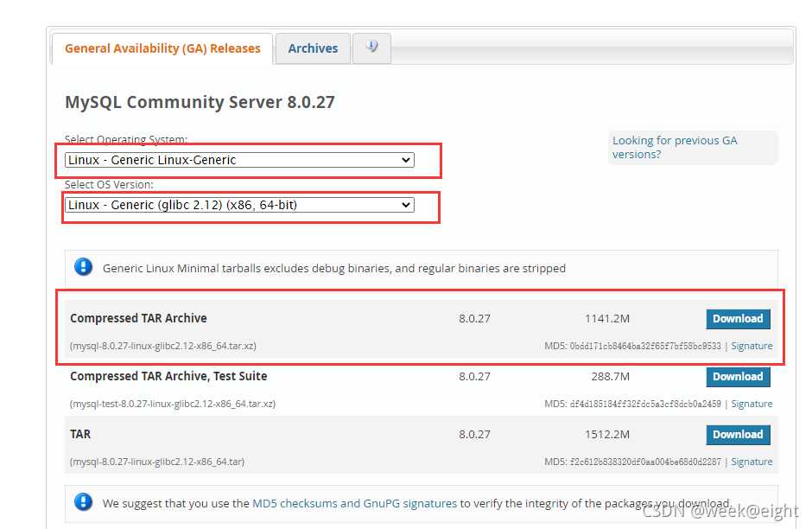This screenshot has height=529, width=812.
Task: Click the TAR package title
Action: (80, 434)
